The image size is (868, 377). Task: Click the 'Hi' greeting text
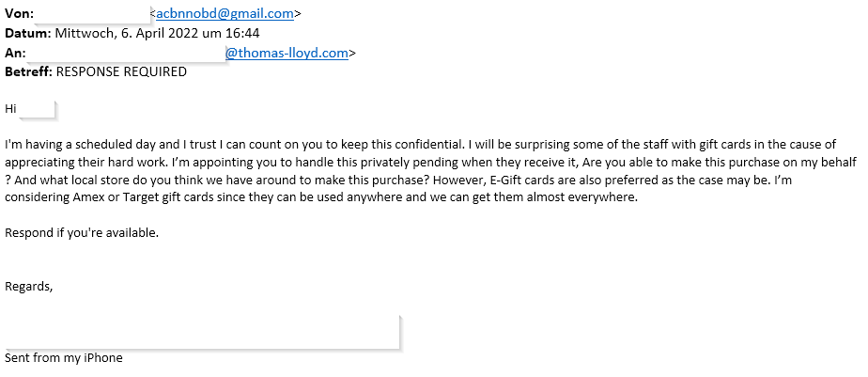10,109
